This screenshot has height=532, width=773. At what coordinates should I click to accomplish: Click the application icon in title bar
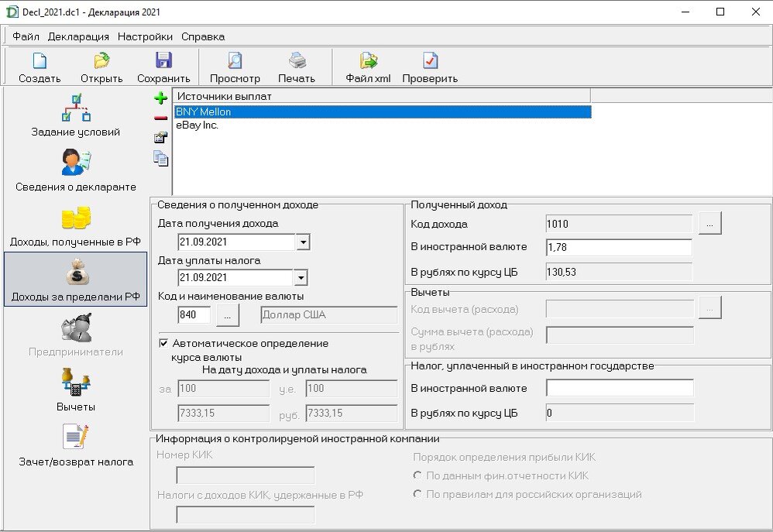tap(12, 12)
